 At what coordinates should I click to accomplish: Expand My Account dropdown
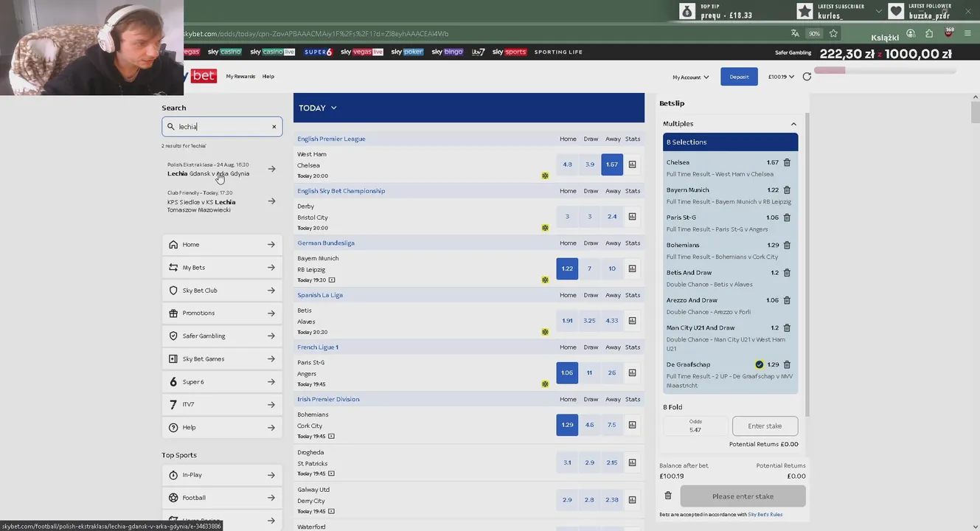[x=690, y=77]
